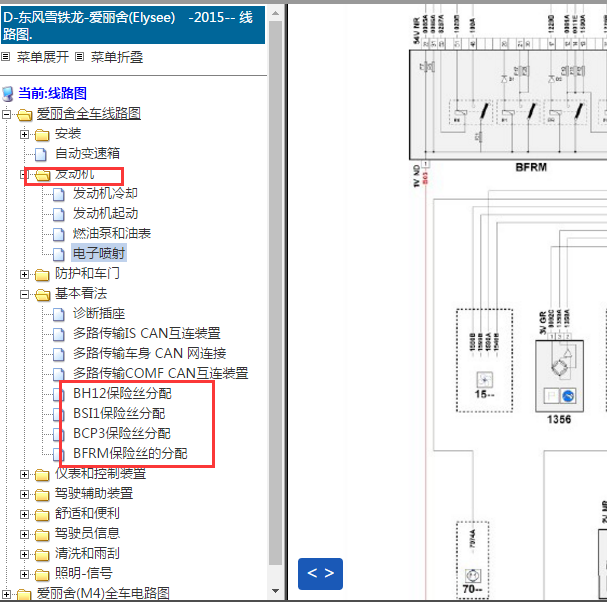Open the 当前:线路图 heading link
This screenshot has width=607, height=602.
click(x=52, y=93)
